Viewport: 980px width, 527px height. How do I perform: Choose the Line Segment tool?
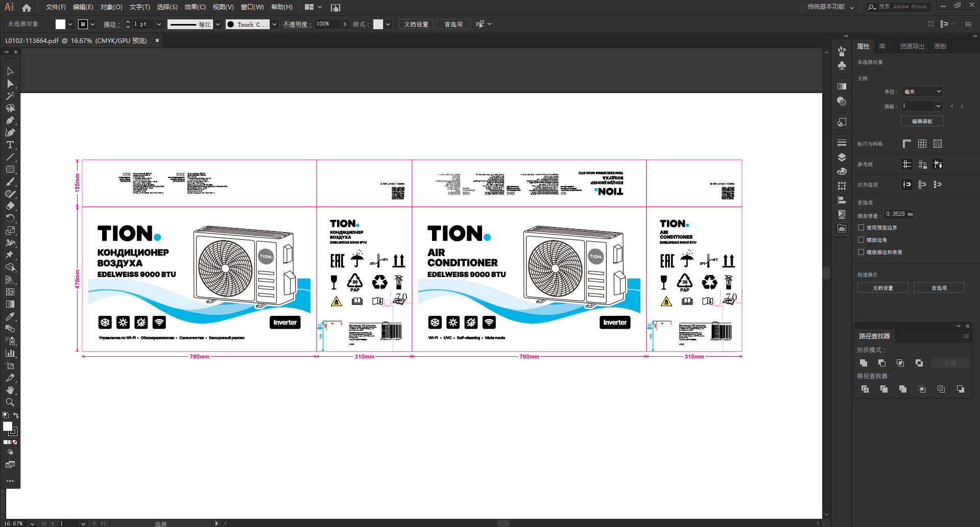coord(10,157)
